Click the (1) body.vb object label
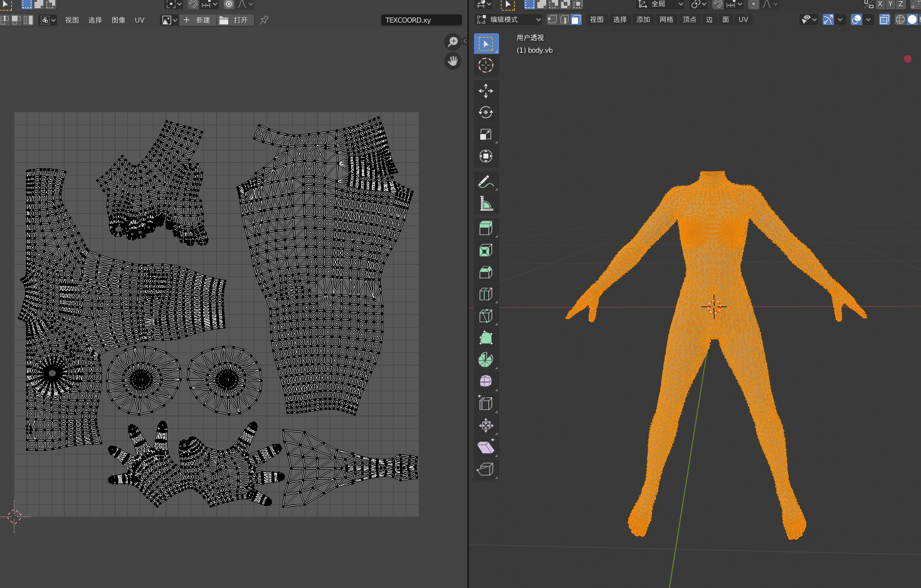Screen dimensions: 921x588 pyautogui.click(x=535, y=50)
